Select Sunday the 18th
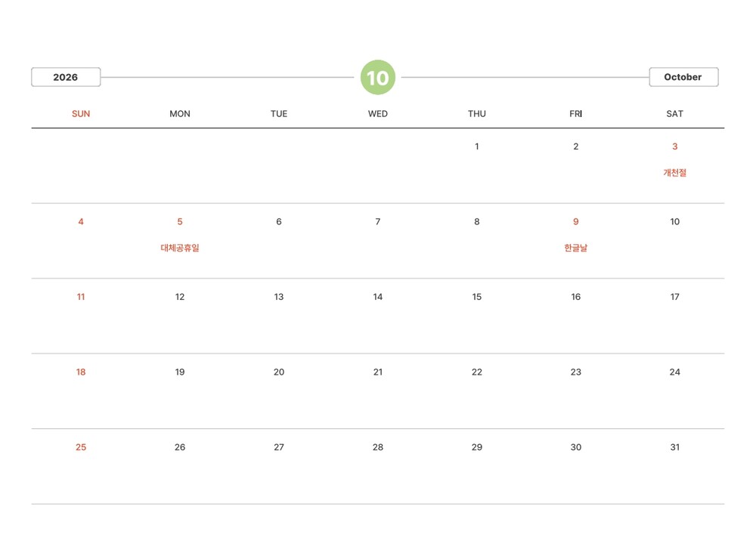The height and width of the screenshot is (534, 756). point(81,372)
